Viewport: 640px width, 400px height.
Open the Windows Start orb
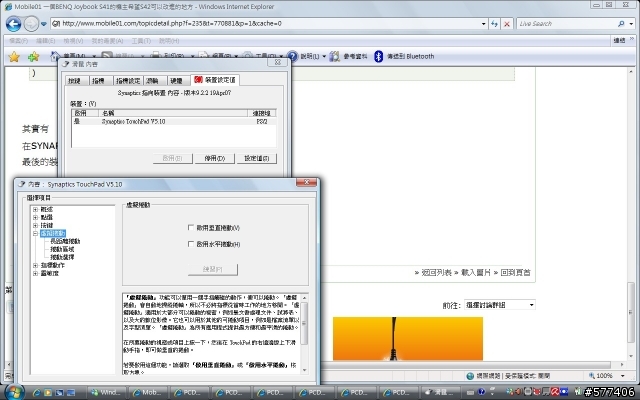(x=13, y=392)
